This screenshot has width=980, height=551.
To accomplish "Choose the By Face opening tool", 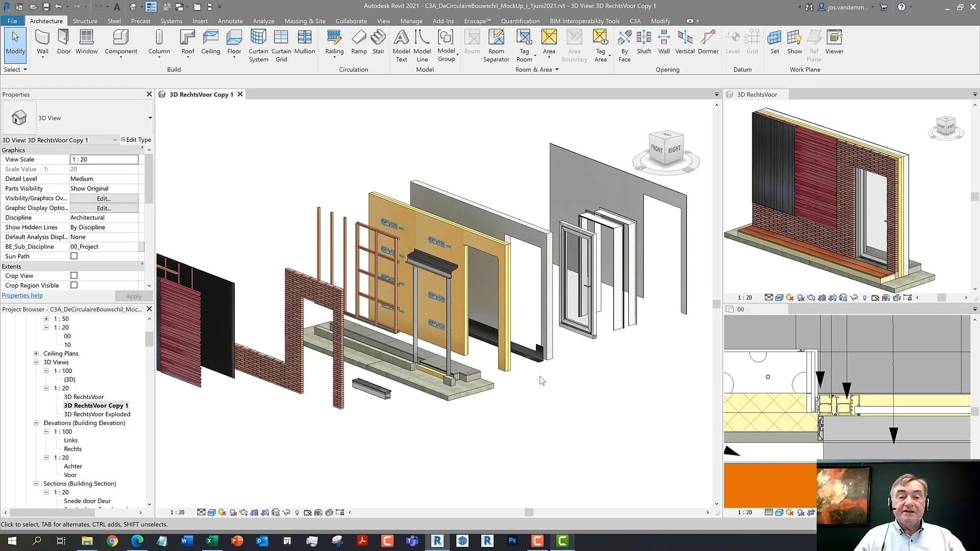I will tap(624, 46).
